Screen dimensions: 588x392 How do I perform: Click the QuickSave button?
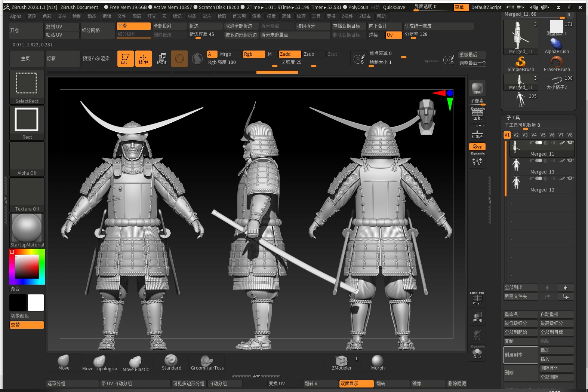click(394, 7)
